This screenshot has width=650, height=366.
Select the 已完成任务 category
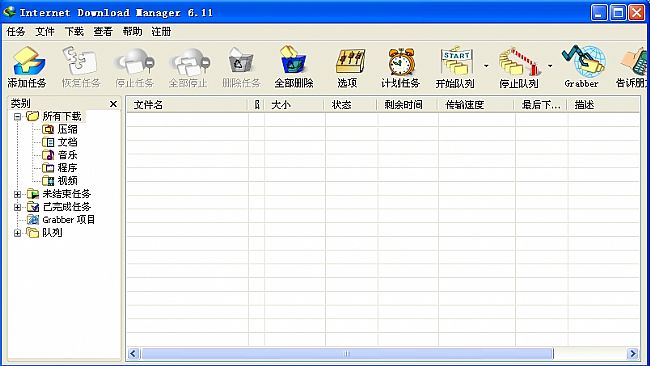coord(67,207)
